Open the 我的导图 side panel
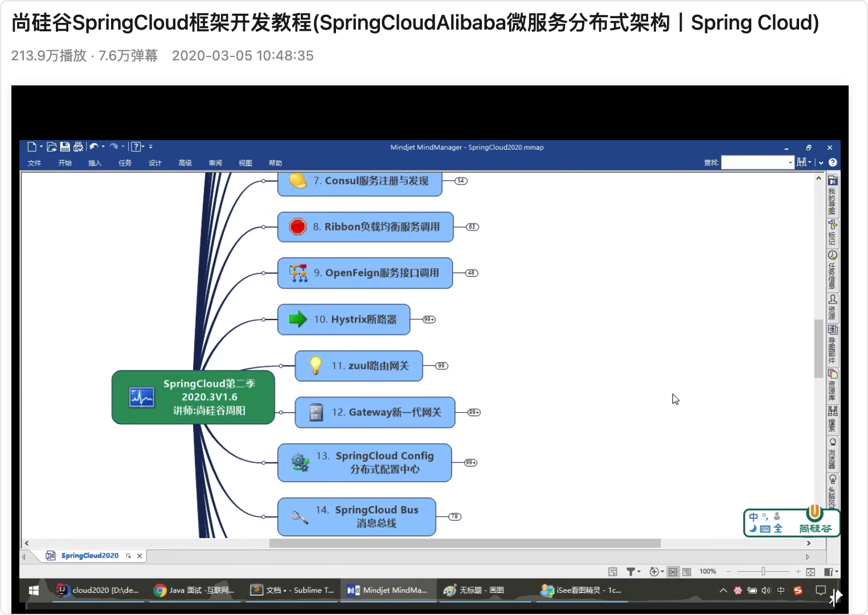Viewport: 868px width, 615px height. tap(832, 195)
